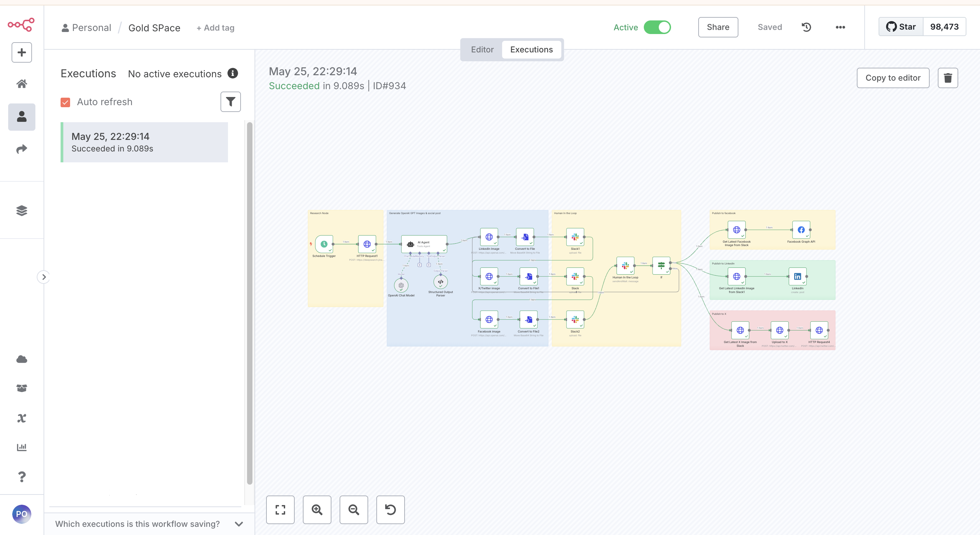
Task: Select the LinkedIn node
Action: (797, 277)
